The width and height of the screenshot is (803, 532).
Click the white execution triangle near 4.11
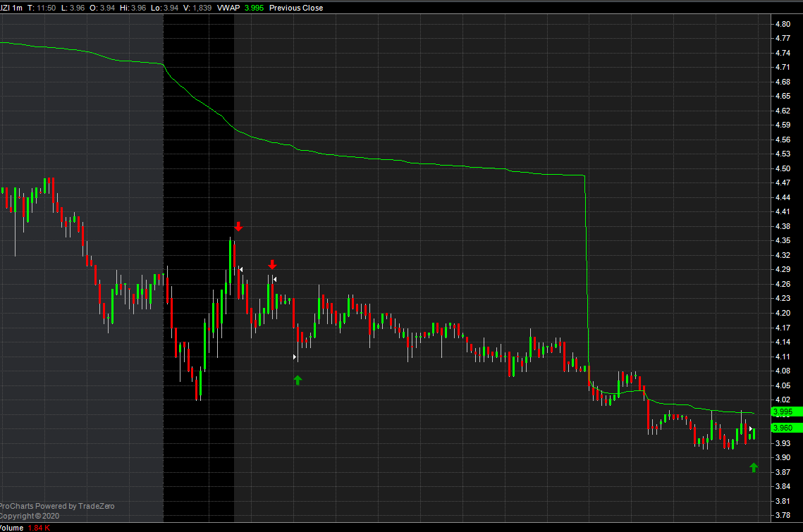pyautogui.click(x=295, y=357)
